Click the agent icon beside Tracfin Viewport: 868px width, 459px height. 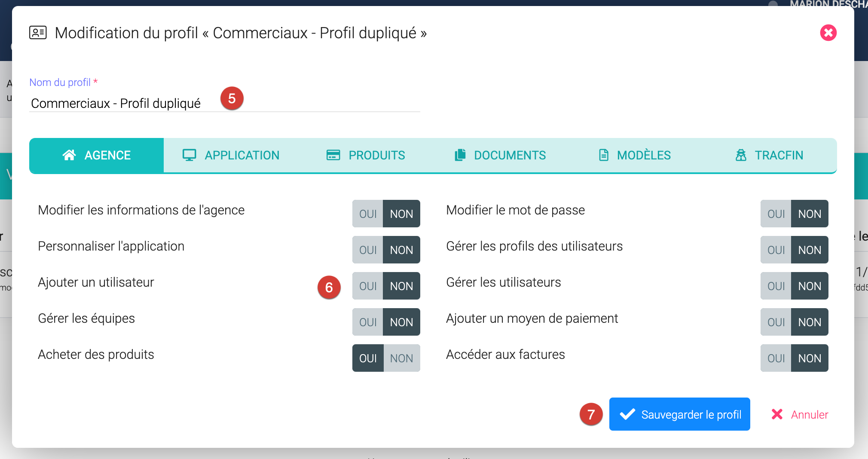(741, 155)
